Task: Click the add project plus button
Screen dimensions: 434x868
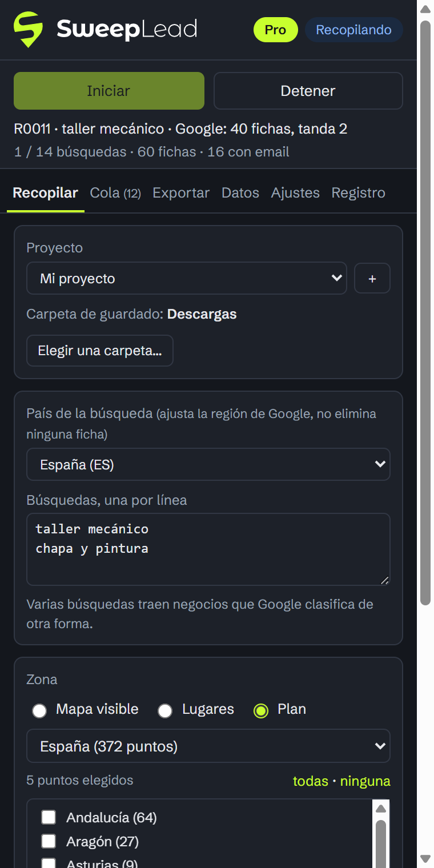Action: (x=372, y=278)
